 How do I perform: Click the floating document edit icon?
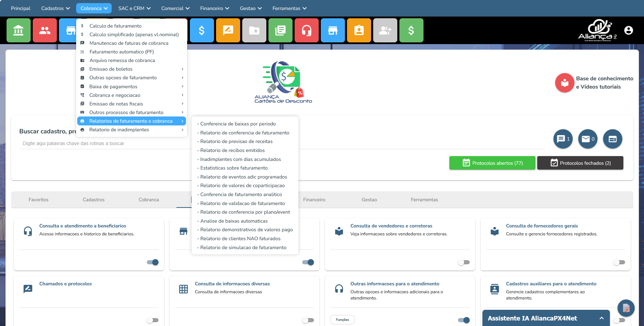(626, 308)
